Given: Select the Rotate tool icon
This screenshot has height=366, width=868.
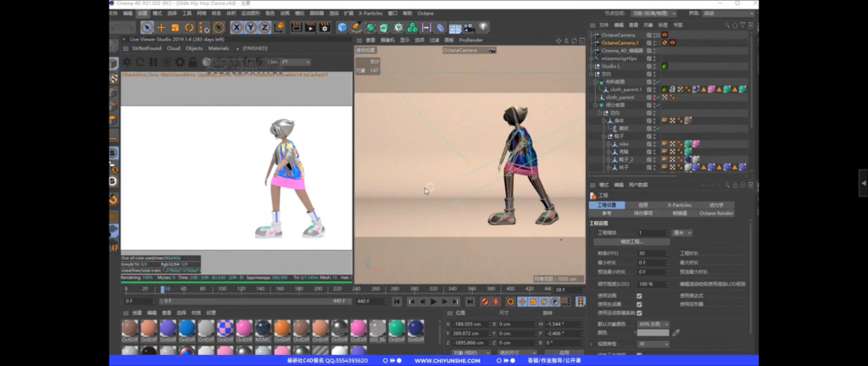Looking at the screenshot, I should point(190,28).
